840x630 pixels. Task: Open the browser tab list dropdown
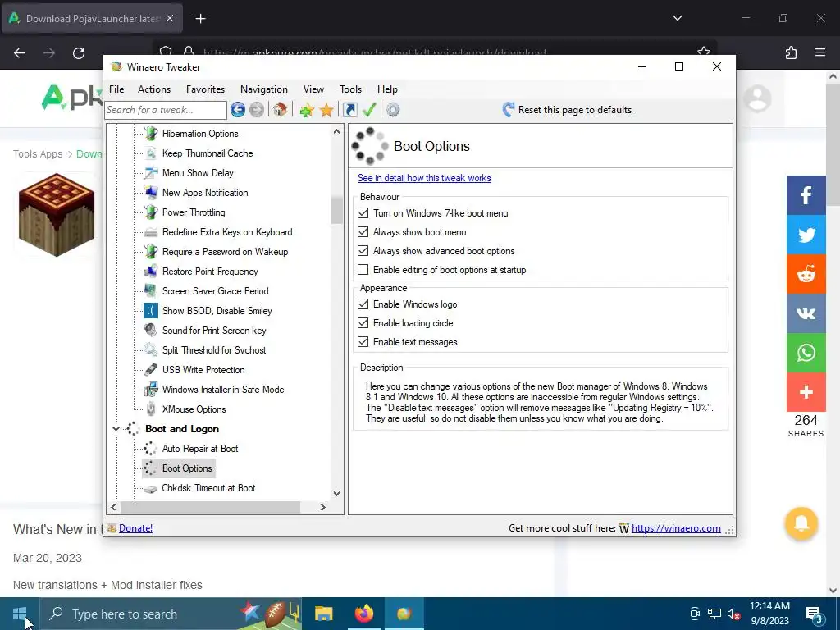pos(677,18)
